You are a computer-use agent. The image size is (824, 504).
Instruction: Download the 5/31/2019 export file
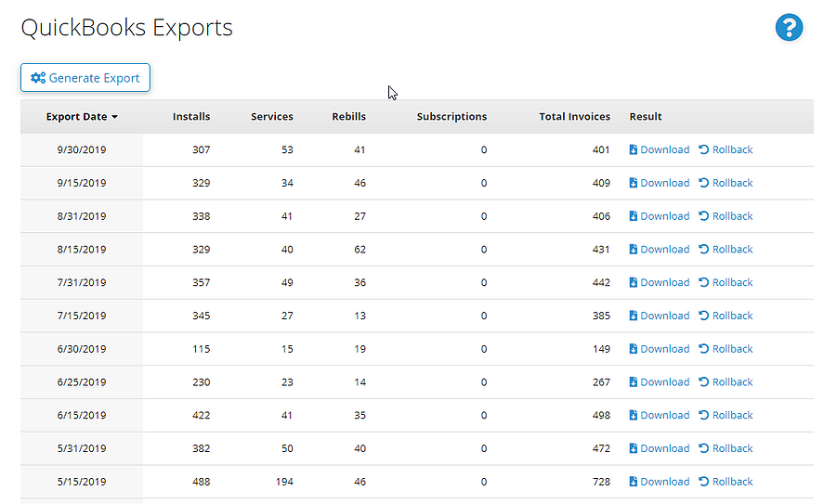click(660, 448)
